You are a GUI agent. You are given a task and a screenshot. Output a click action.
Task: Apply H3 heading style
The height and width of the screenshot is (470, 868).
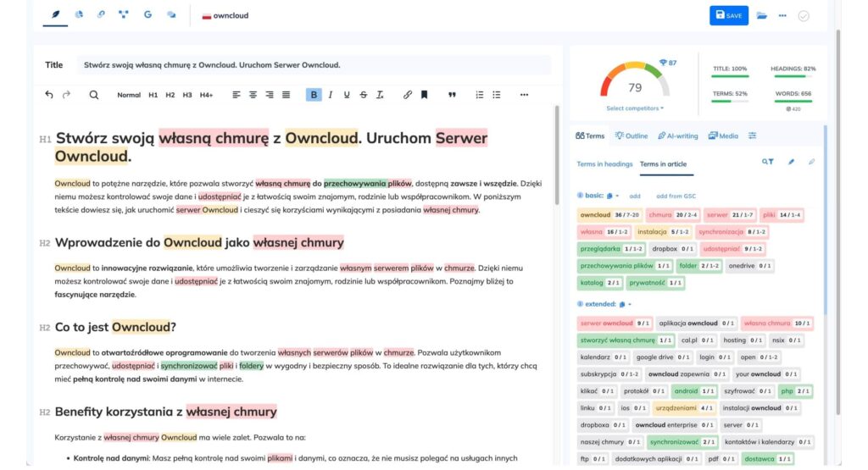(x=187, y=95)
